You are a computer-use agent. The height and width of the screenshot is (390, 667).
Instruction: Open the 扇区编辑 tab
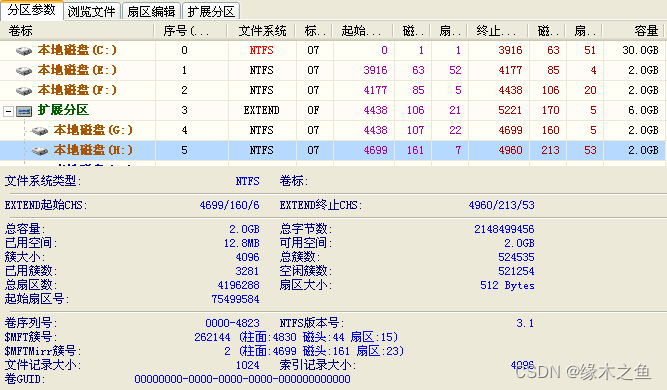click(x=151, y=11)
